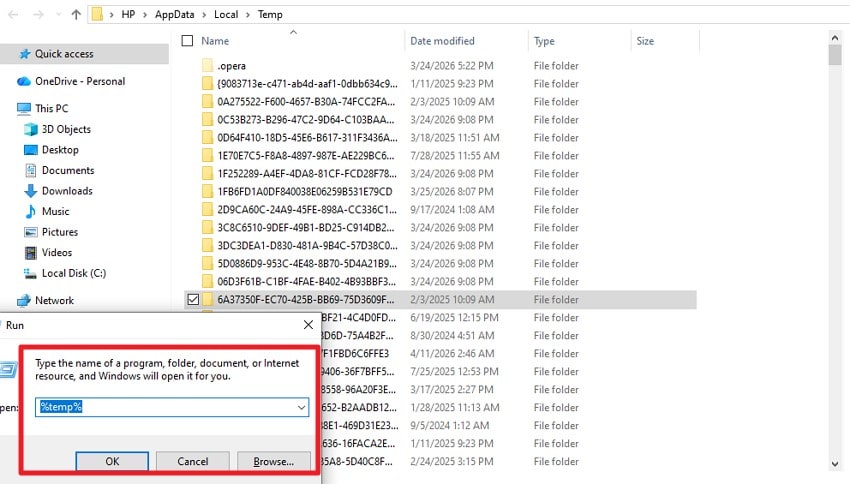Open 3D Objects in sidebar

66,129
